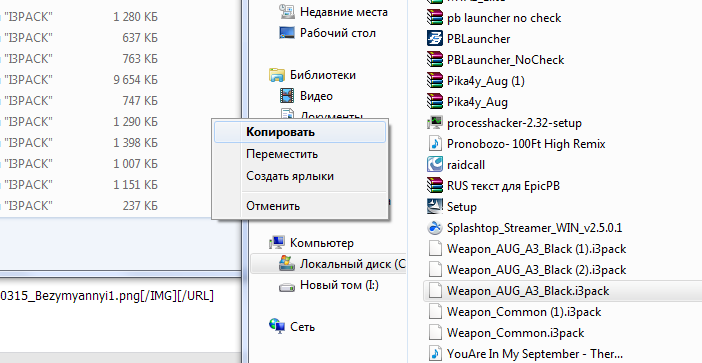Select Weapon_AUG_A3_Black (1).i3pack file
This screenshot has width=702, height=363.
(536, 249)
